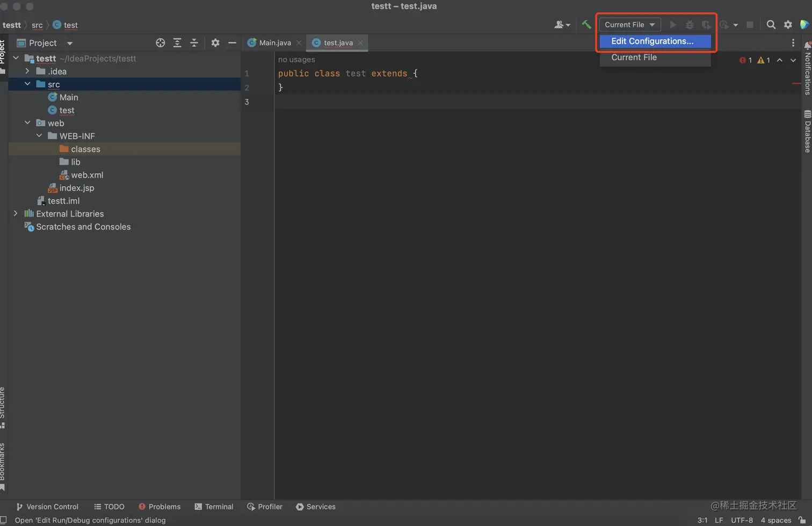Open the user account icon menu
Screen dimensions: 812x526
tap(562, 25)
